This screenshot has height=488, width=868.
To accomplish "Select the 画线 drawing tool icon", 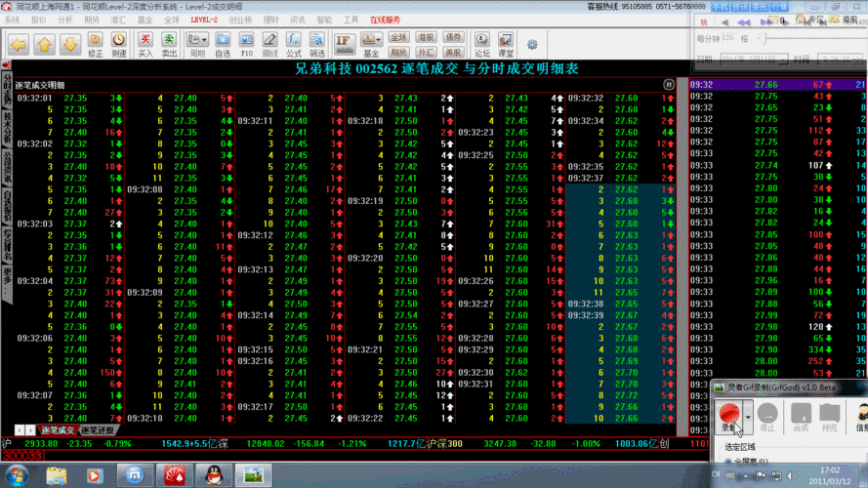I will pos(270,44).
